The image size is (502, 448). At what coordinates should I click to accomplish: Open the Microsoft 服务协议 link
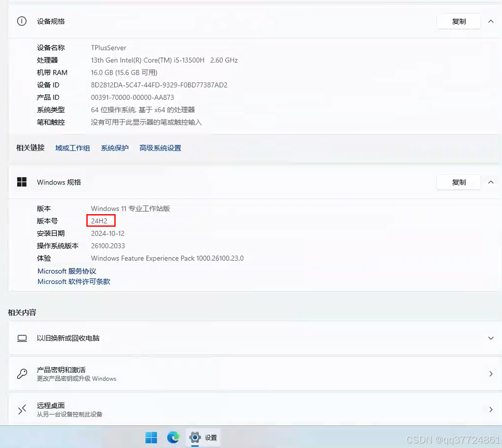[67, 271]
